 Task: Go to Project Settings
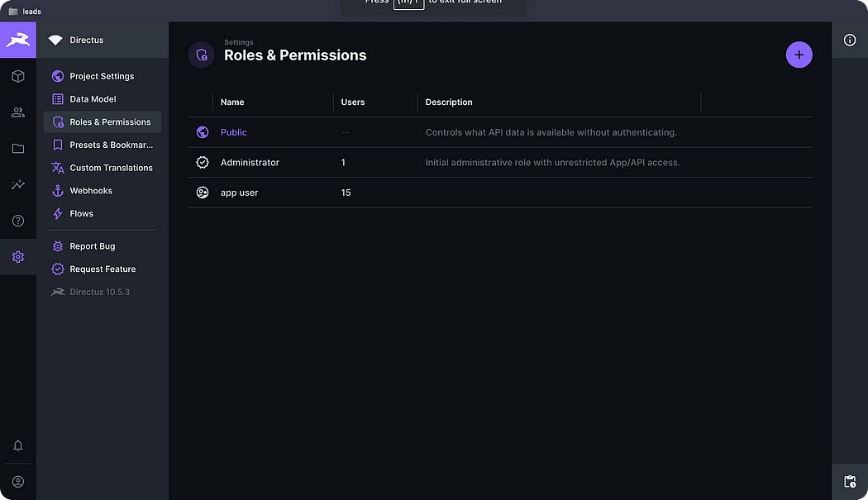point(103,76)
